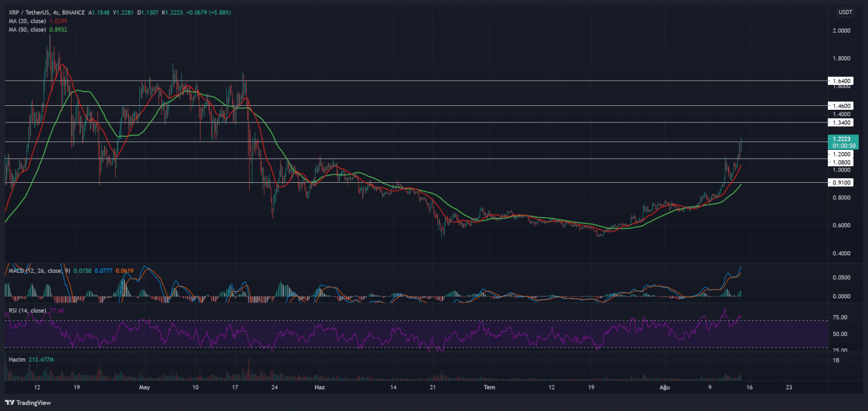Select the 1.3400 resistance level label

[844, 122]
